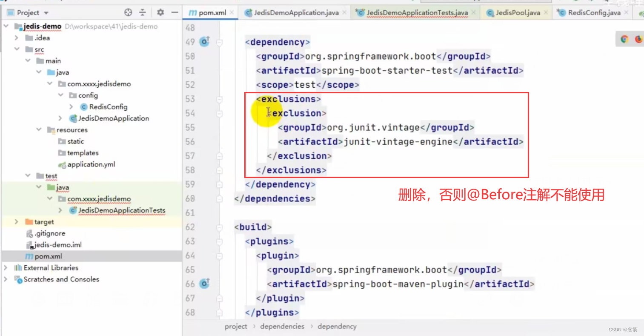Collapse the dependency element at line 49 gutter

coord(220,42)
